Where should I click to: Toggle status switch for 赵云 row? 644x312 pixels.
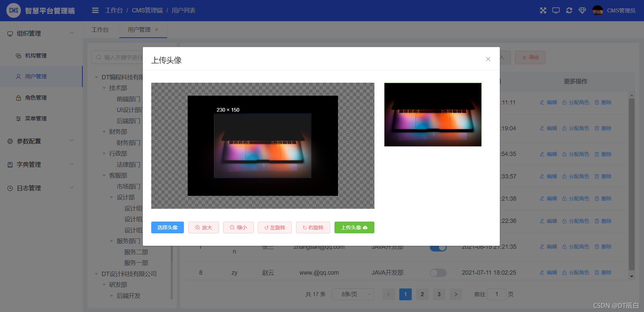click(438, 273)
